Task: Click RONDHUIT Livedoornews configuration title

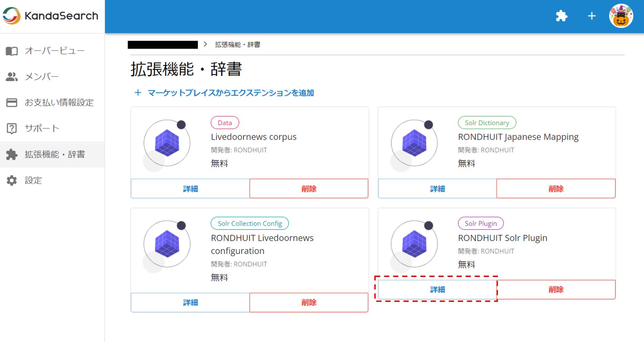Action: (x=262, y=244)
